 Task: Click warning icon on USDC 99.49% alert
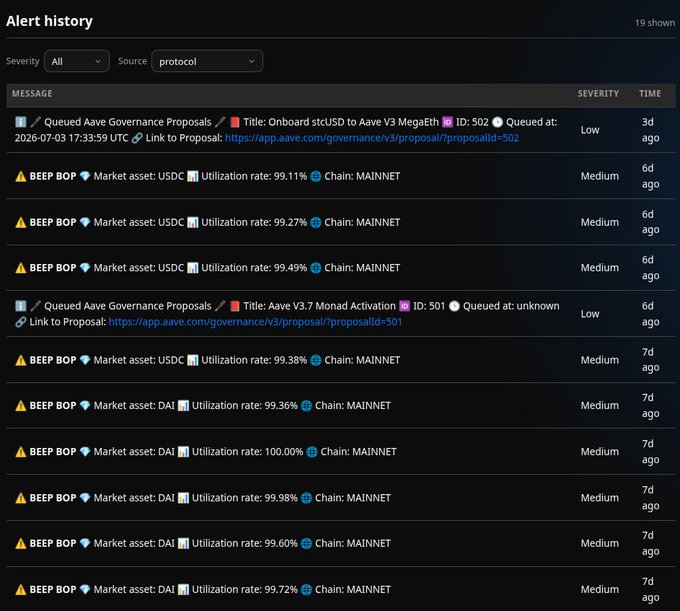click(21, 268)
